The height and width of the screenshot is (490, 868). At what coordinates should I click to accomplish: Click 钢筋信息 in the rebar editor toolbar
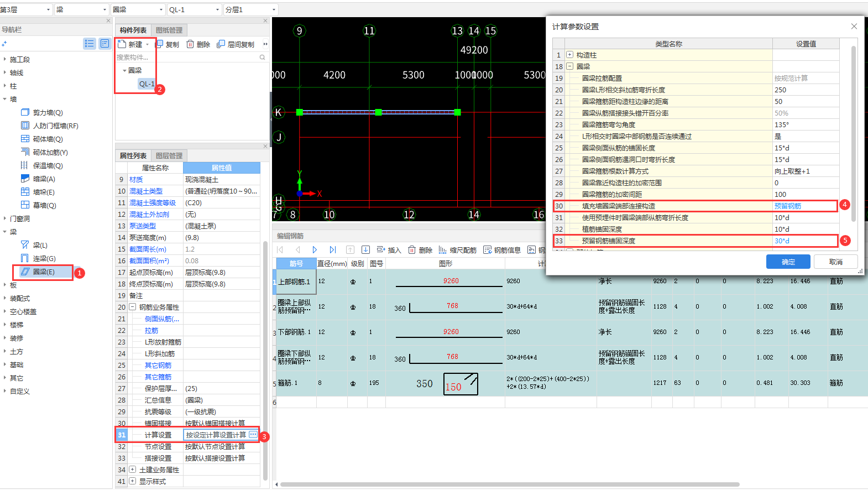(502, 250)
